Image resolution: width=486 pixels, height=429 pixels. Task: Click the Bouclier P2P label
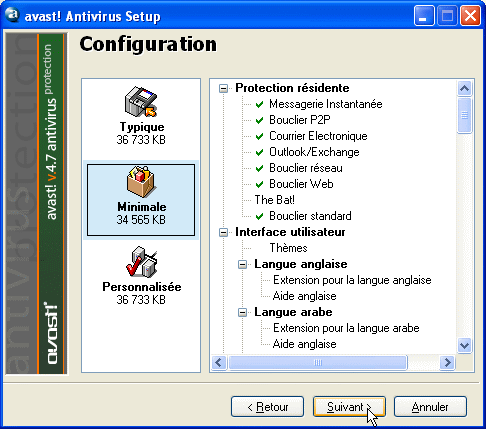tap(300, 120)
